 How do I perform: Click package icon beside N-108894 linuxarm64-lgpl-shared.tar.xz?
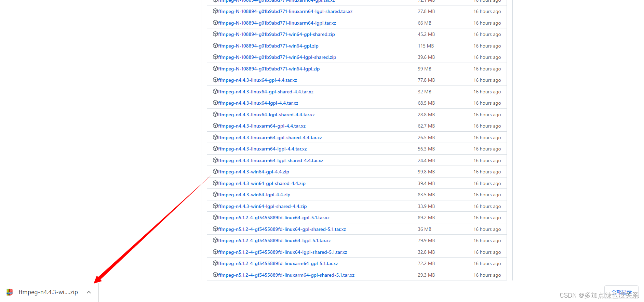coord(215,11)
